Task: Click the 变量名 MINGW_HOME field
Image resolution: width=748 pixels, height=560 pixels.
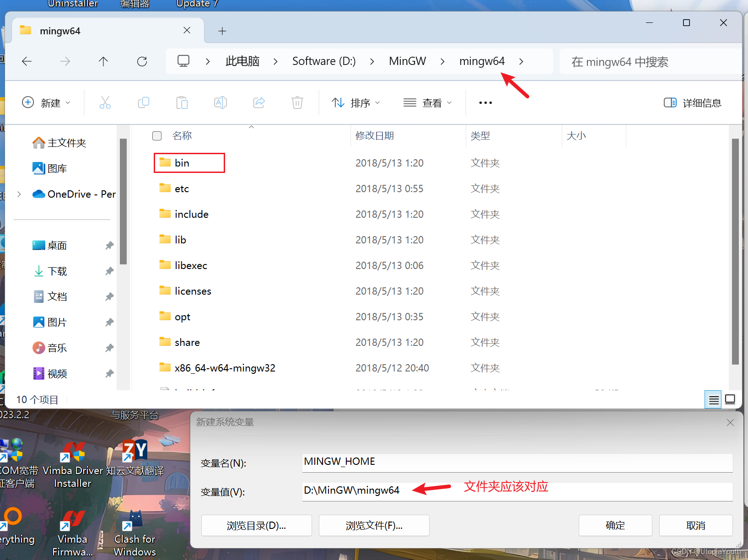Action: 517,462
